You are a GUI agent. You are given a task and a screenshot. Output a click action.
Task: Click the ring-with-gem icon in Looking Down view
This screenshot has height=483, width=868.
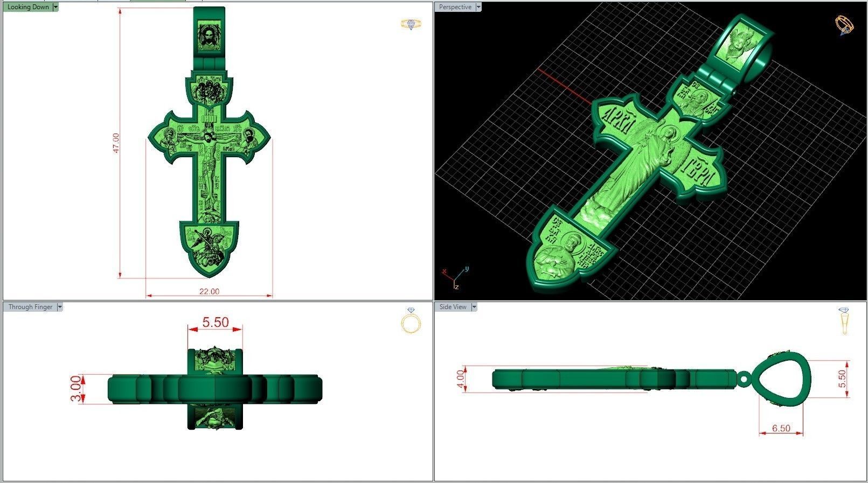tap(411, 24)
